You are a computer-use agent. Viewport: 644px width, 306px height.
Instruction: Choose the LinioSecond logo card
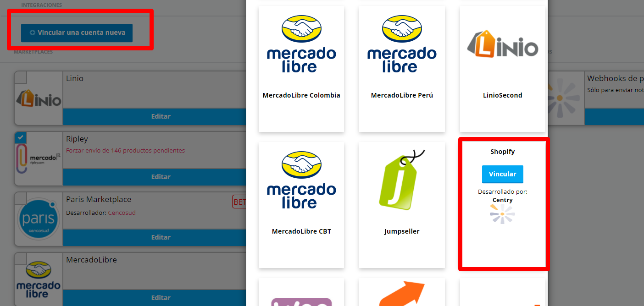click(x=503, y=69)
